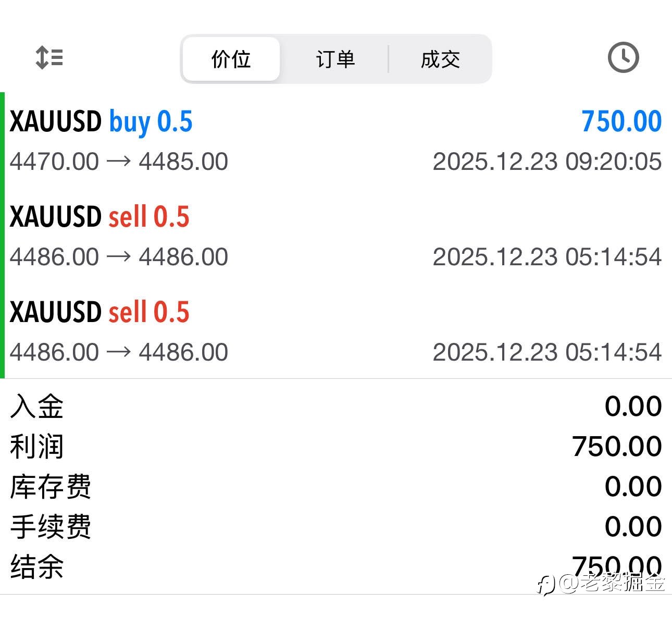This screenshot has width=672, height=617.
Task: Select the 手续费 commission label
Action: 51,527
